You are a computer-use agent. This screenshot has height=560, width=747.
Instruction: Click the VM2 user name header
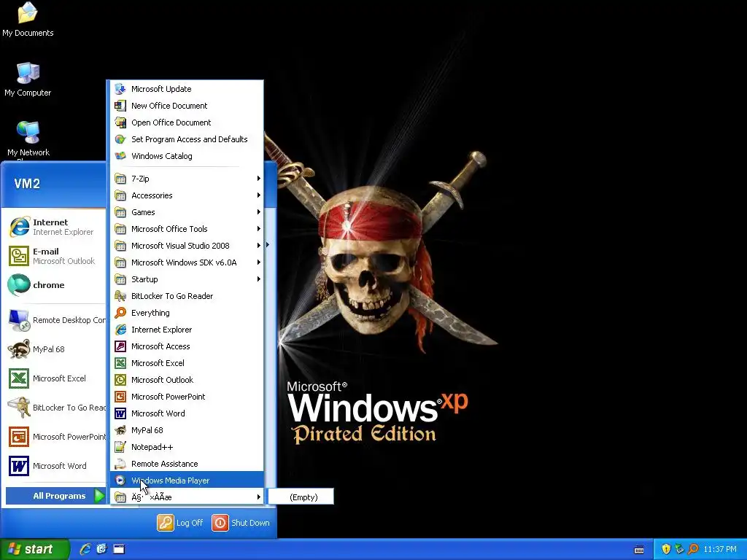coord(27,184)
